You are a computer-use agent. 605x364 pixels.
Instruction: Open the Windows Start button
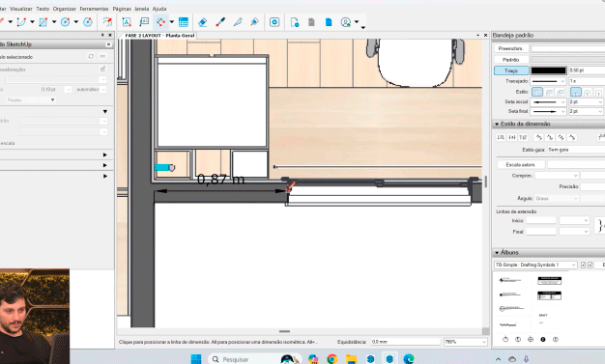coord(196,359)
